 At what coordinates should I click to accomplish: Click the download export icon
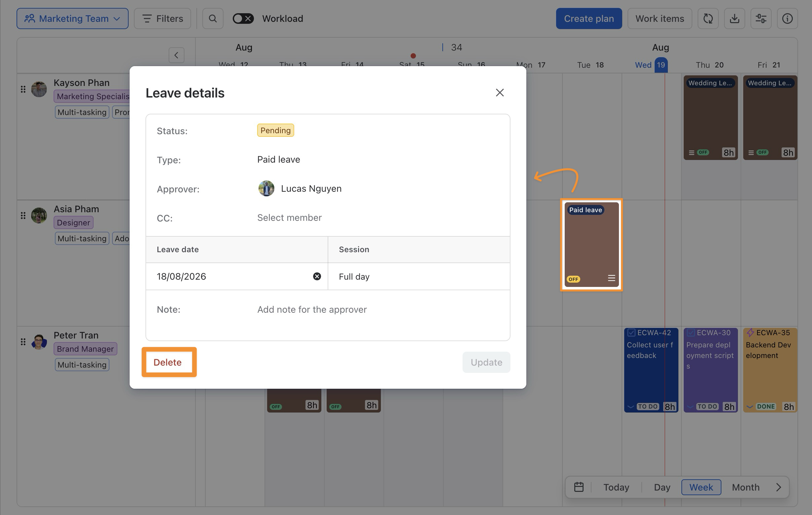pyautogui.click(x=734, y=19)
